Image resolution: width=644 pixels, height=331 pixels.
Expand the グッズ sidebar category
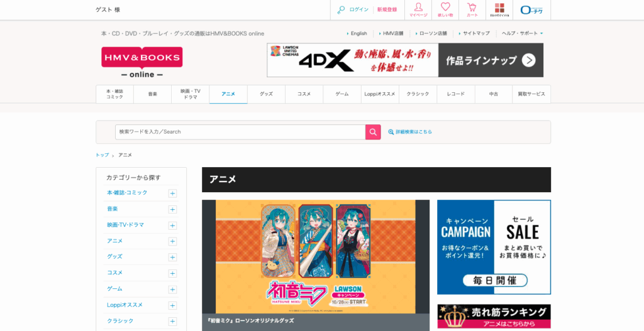point(172,258)
